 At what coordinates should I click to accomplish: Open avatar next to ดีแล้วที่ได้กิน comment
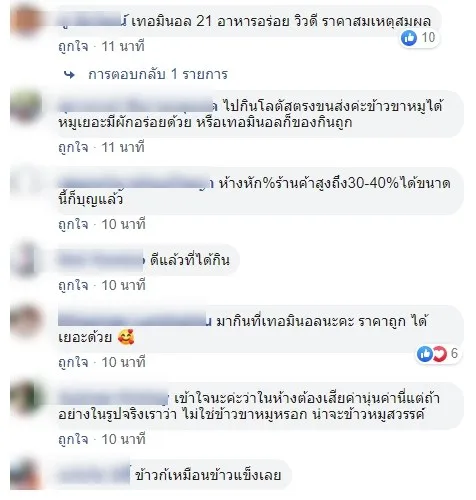pyautogui.click(x=26, y=260)
